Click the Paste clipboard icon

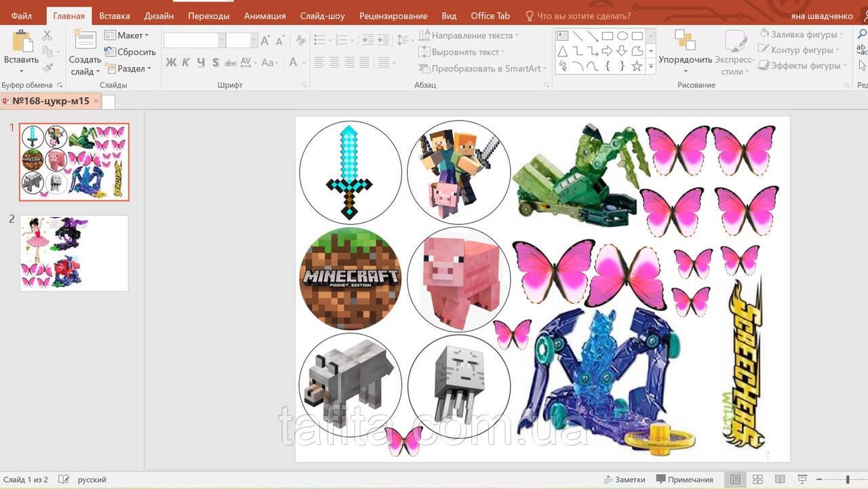point(22,41)
